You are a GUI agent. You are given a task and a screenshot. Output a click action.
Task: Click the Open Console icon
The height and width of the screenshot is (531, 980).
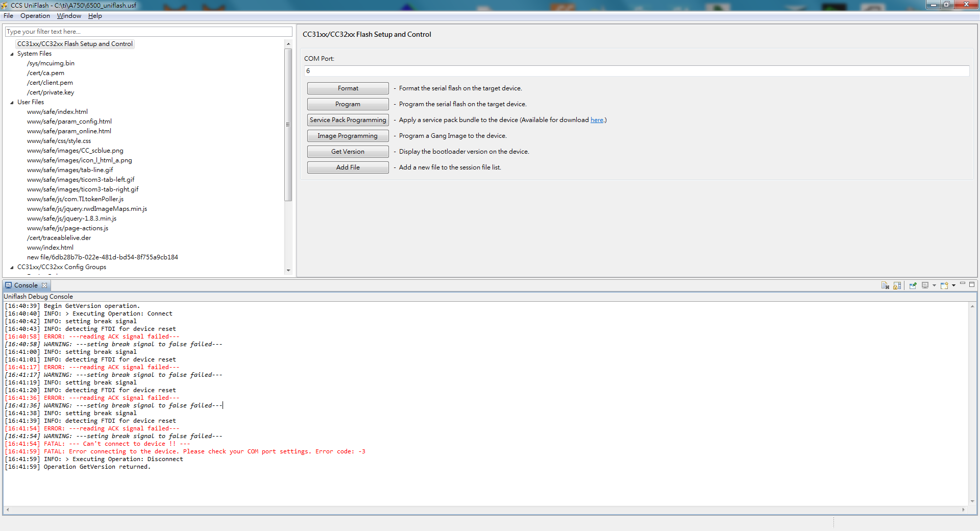[944, 285]
